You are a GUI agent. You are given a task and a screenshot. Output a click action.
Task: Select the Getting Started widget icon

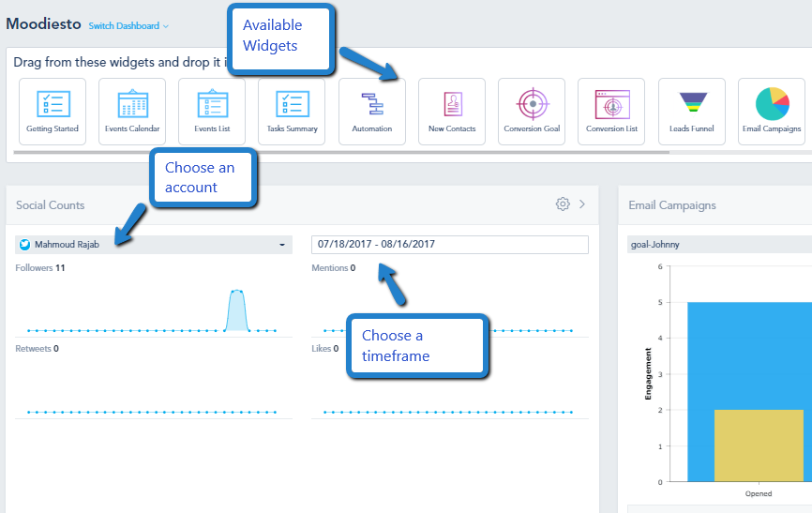(x=53, y=112)
